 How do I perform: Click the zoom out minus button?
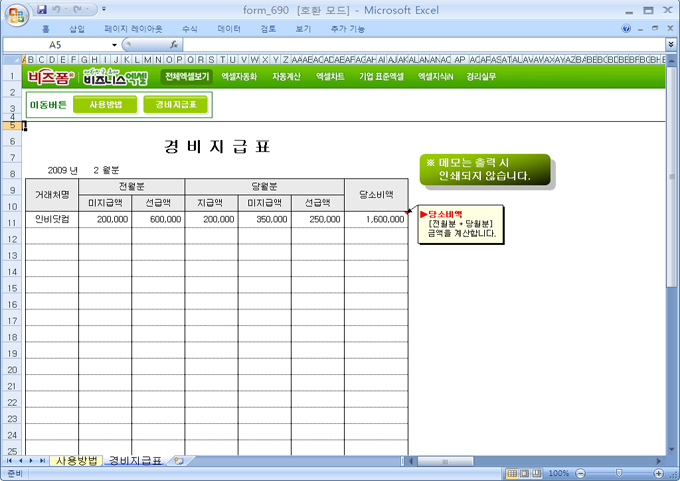(x=580, y=473)
